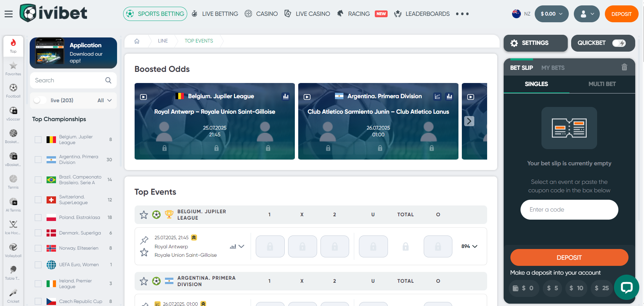Screen dimensions: 644x306
Task: Open live stream icon on Belgium Jupiler card
Action: (143, 97)
